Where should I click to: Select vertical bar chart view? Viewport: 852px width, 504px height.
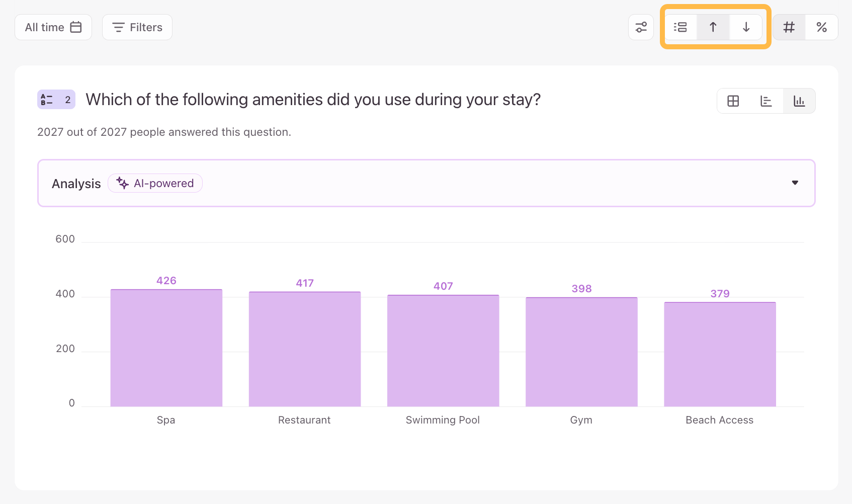pos(799,101)
